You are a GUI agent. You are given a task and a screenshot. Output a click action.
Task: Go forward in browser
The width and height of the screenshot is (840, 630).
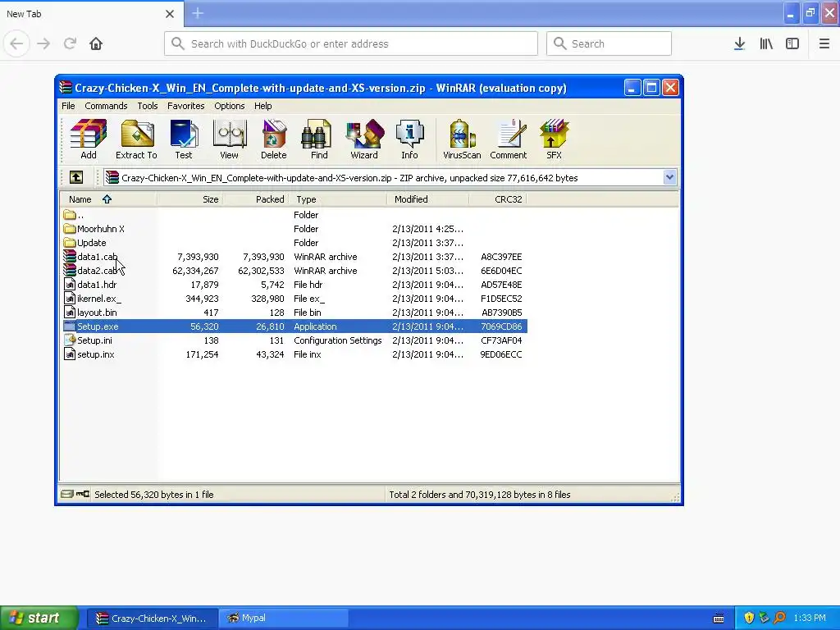coord(43,43)
